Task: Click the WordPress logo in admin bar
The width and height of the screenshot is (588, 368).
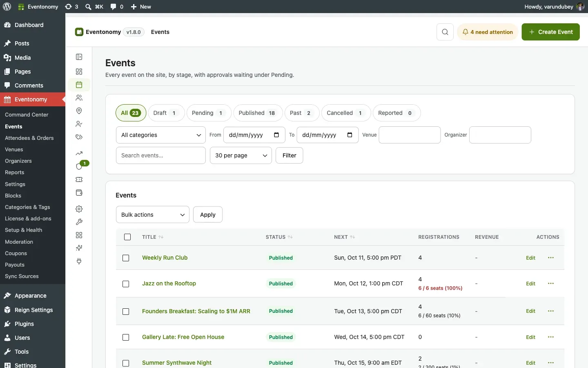Action: pos(7,7)
